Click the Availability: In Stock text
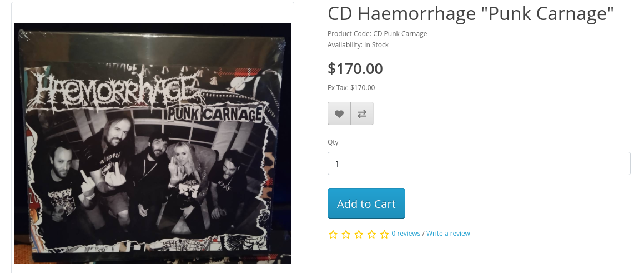This screenshot has width=644, height=273. 358,45
